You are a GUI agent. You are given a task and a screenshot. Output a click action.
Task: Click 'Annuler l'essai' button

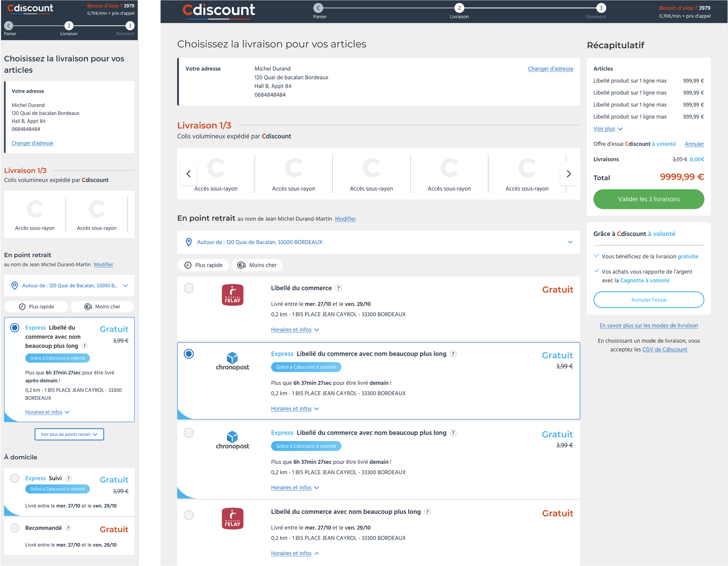coord(649,300)
